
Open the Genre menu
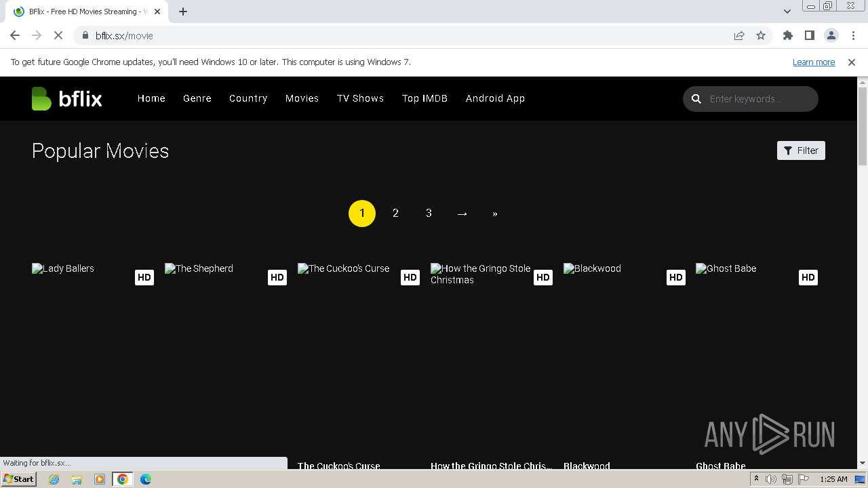(197, 98)
